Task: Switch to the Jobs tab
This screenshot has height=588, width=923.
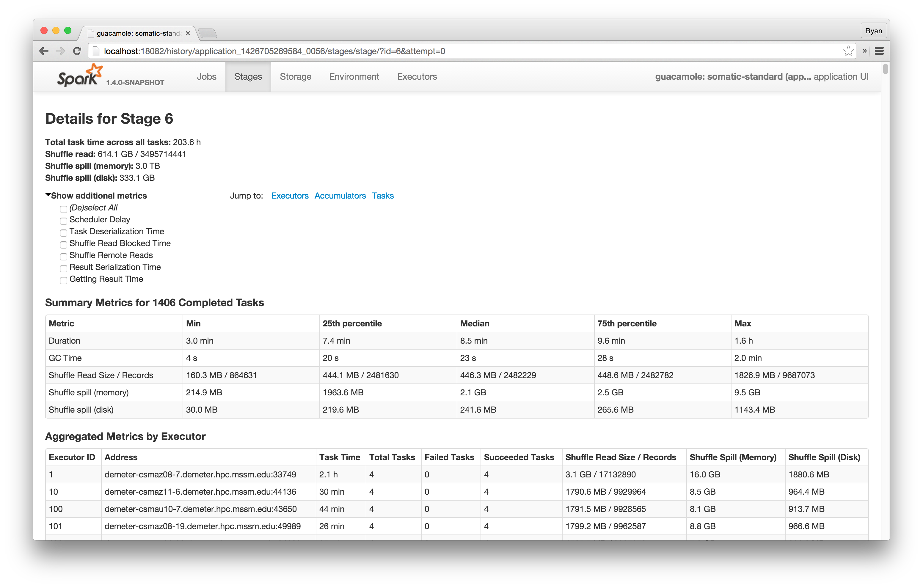Action: coord(207,77)
